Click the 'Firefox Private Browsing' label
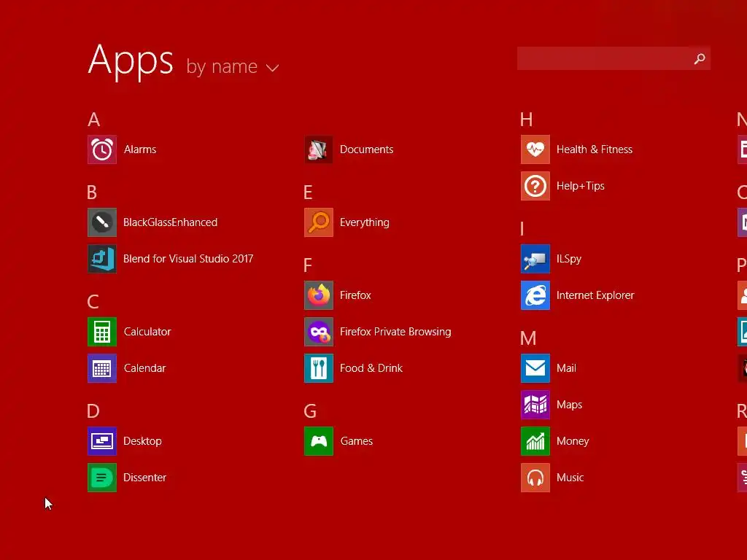The height and width of the screenshot is (560, 747). (395, 332)
